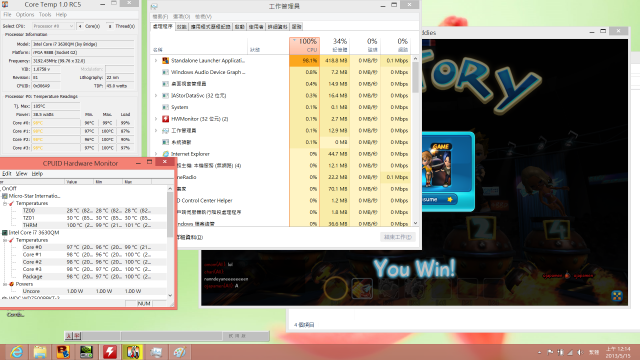Viewport: 640px width, 360px height.
Task: Open the View menu in Hardware Monitor
Action: pos(21,173)
